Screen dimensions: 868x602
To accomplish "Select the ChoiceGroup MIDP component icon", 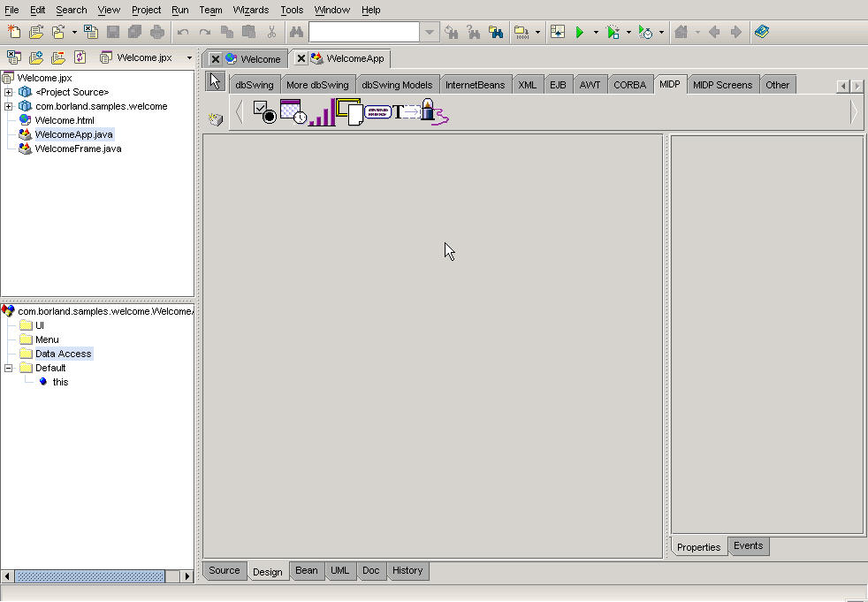I will pos(264,112).
